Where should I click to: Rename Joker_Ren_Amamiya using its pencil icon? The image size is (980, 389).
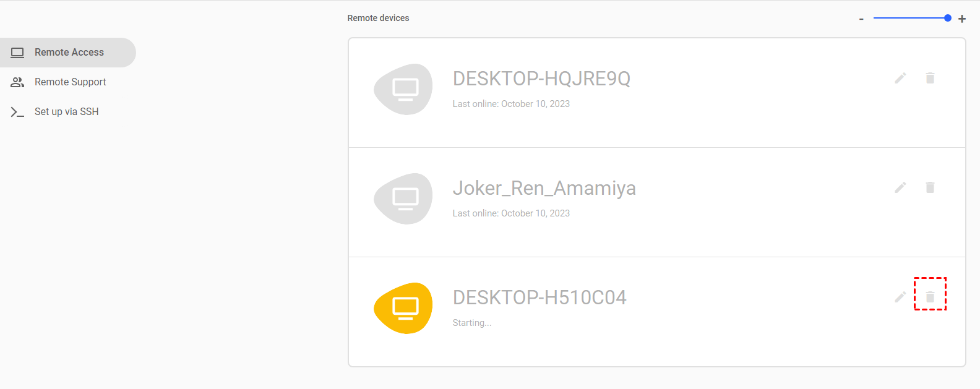900,187
